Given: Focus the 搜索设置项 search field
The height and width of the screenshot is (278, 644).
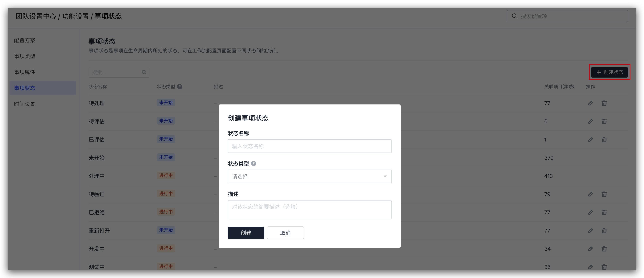Looking at the screenshot, I should pyautogui.click(x=567, y=16).
